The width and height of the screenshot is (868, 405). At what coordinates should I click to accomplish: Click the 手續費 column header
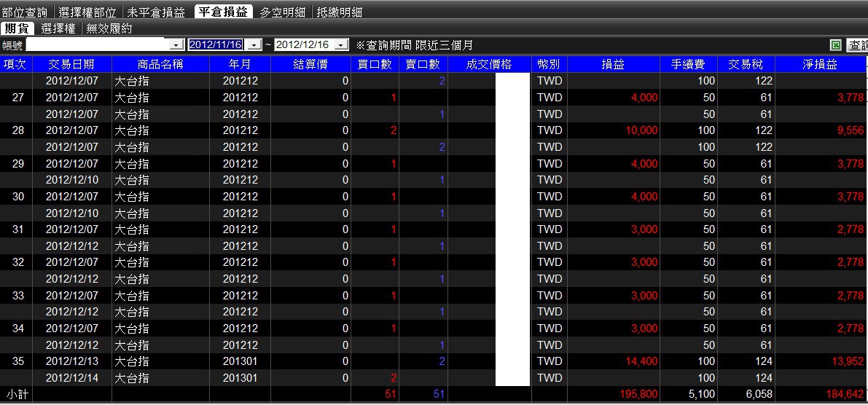tap(688, 64)
